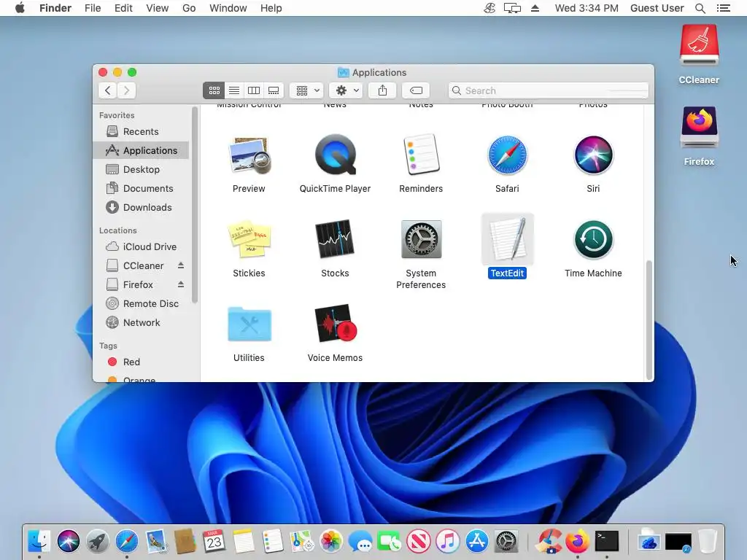Open the Go menu
This screenshot has height=560, width=747.
tap(189, 8)
